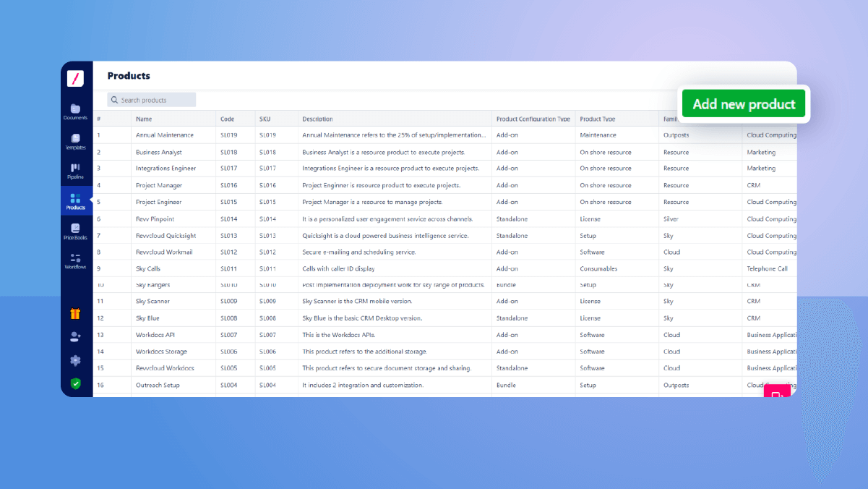Click the green checkmark status badge

point(76,382)
